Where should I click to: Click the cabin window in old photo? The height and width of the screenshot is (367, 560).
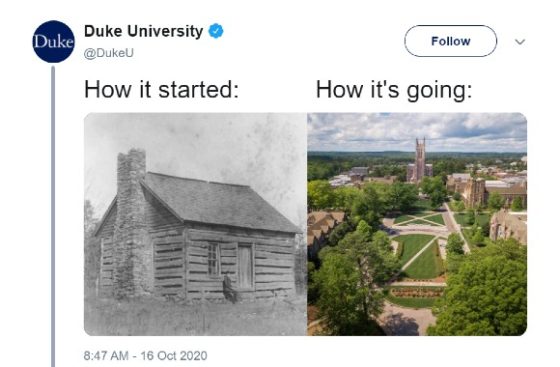(x=214, y=259)
